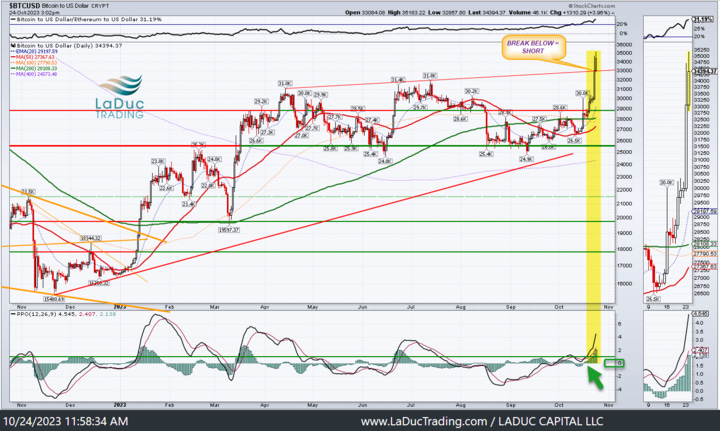Screen dimensions: 720x431
Task: Click the Last 34394.37 value in header
Action: pyautogui.click(x=487, y=13)
